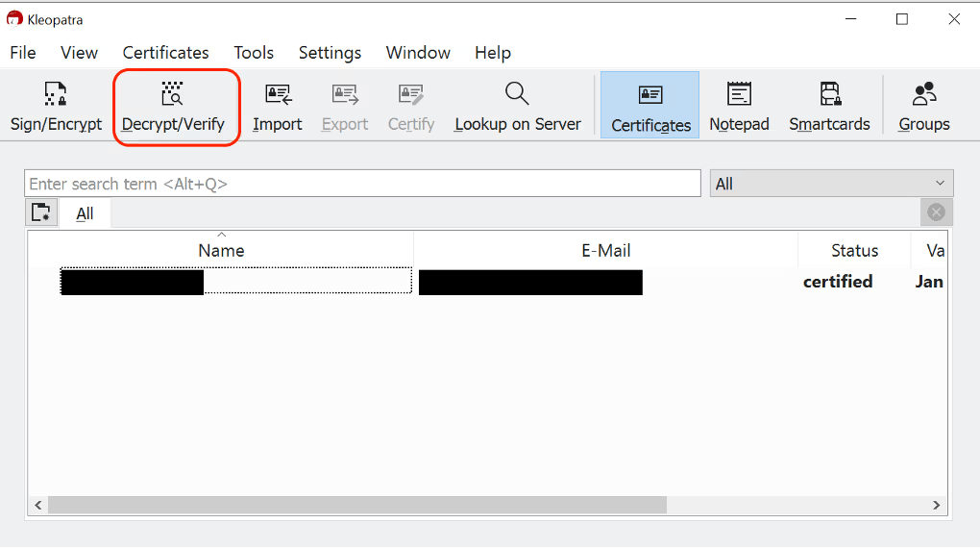
Task: Open Lookup on Server search
Action: coord(518,107)
